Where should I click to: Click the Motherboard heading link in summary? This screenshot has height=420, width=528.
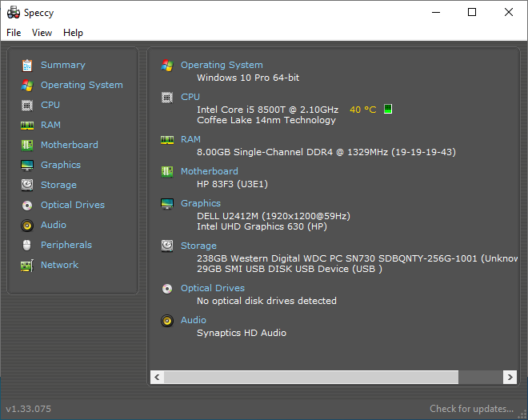[210, 171]
